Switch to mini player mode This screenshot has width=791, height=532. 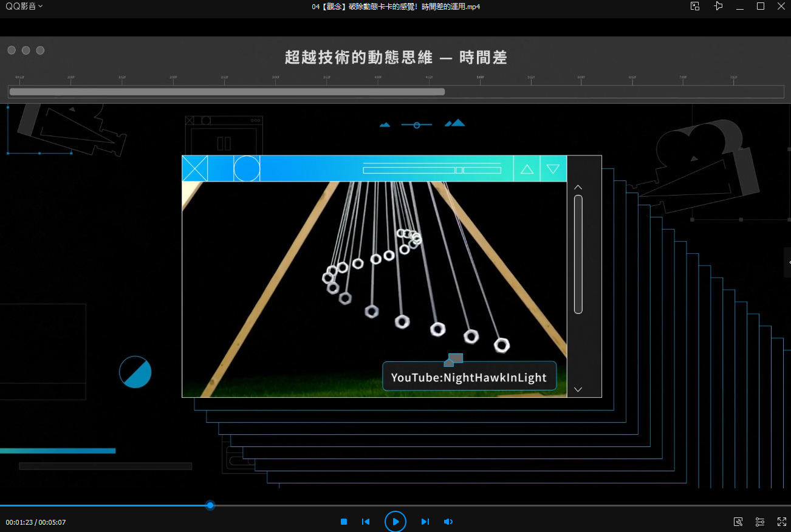(695, 6)
